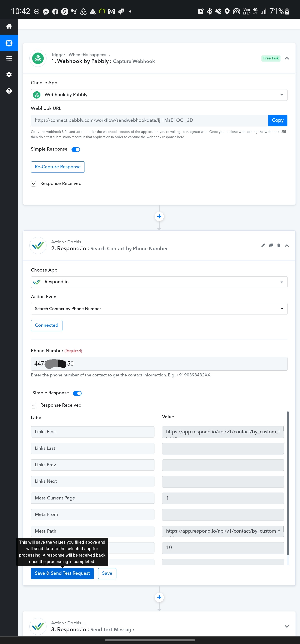Tap the battery indicator in status bar

(x=287, y=11)
